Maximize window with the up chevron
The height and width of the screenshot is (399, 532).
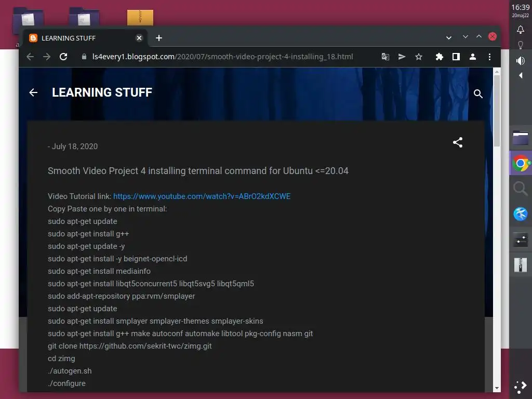click(x=478, y=37)
